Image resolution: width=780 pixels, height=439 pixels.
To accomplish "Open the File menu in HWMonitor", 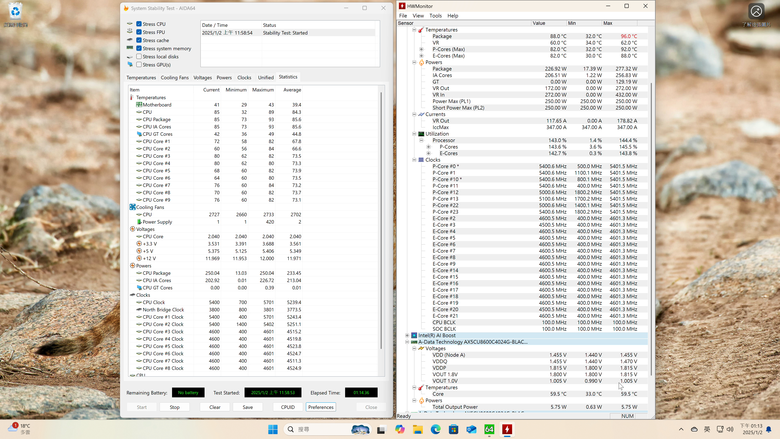I will [403, 16].
